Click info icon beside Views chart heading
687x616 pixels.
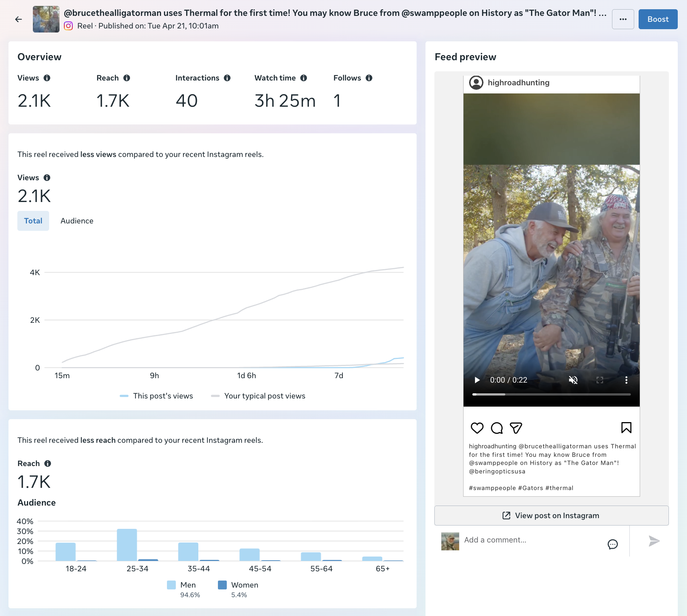click(47, 178)
